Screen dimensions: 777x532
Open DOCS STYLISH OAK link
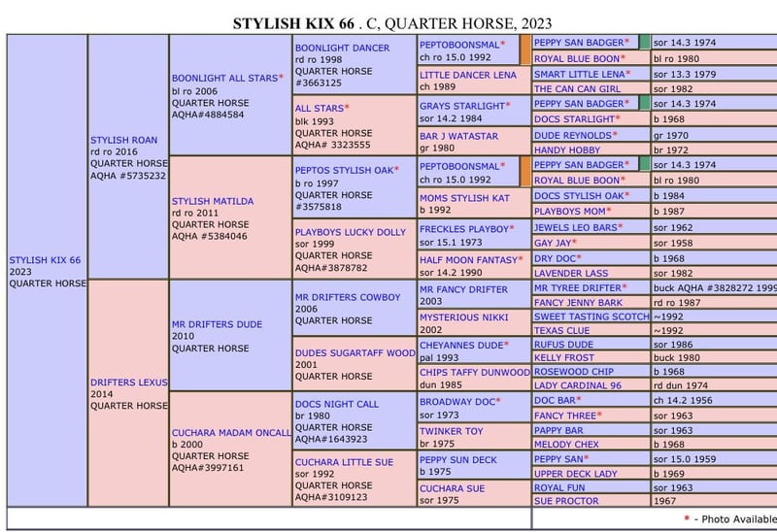pyautogui.click(x=579, y=196)
